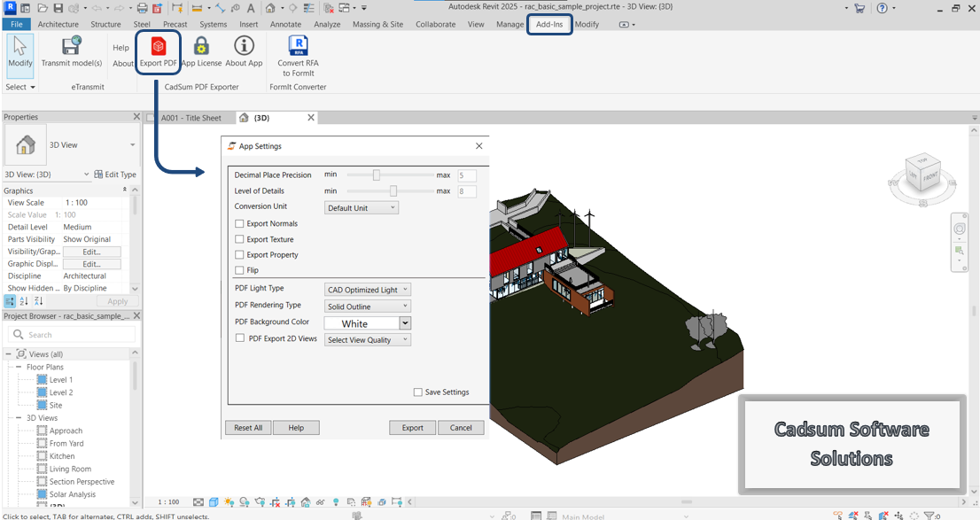Image resolution: width=980 pixels, height=520 pixels.
Task: Enable PDF Export 2D Views
Action: [x=239, y=338]
